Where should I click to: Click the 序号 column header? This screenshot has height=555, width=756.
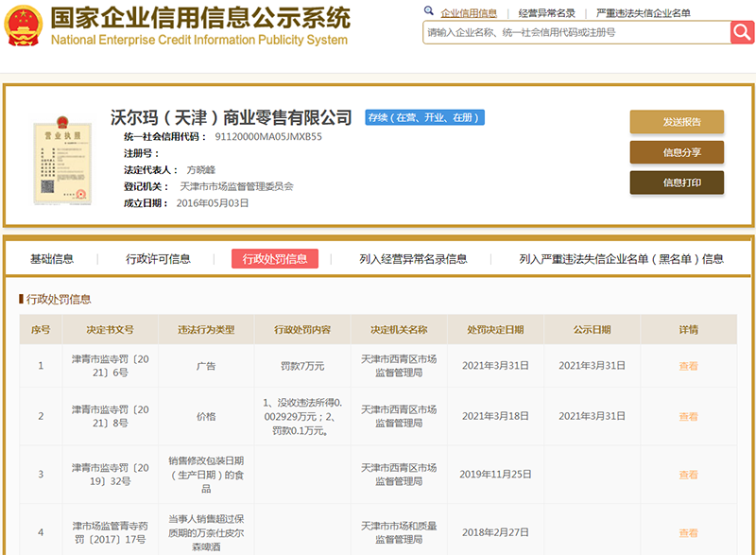[x=41, y=330]
